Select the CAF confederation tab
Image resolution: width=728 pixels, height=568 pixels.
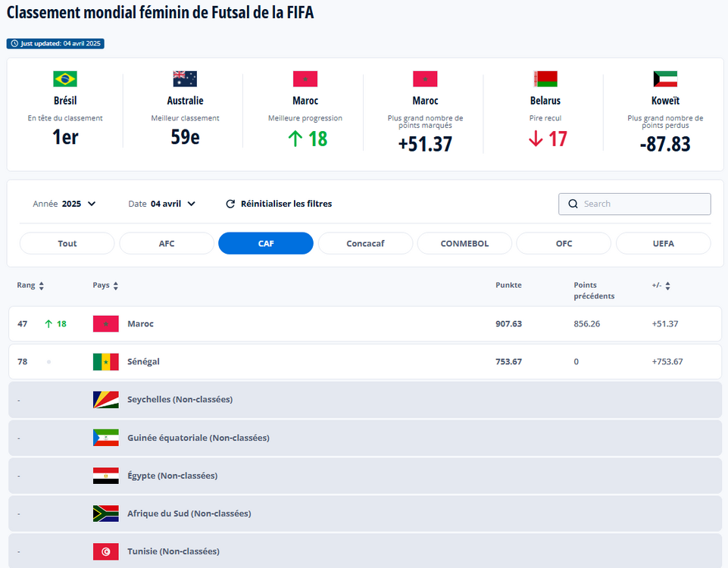coord(266,243)
